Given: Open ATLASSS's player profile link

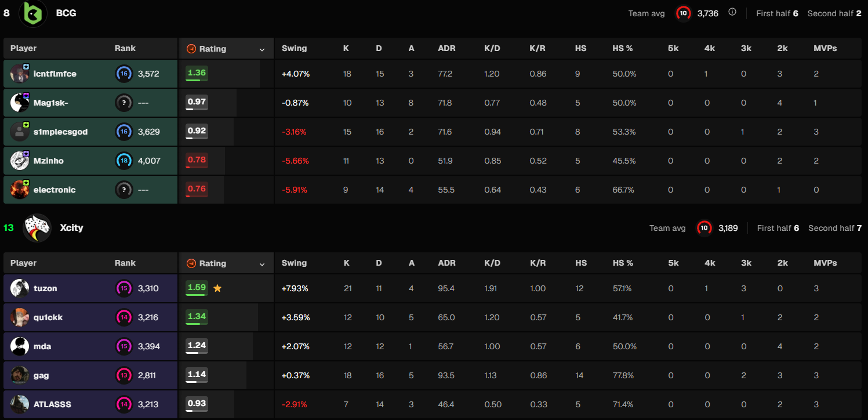Looking at the screenshot, I should pos(52,404).
